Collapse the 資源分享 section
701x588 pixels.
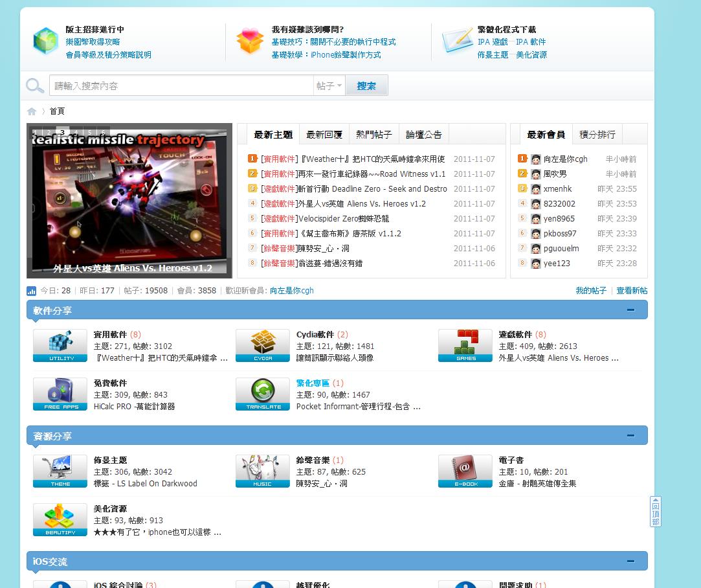(x=631, y=436)
